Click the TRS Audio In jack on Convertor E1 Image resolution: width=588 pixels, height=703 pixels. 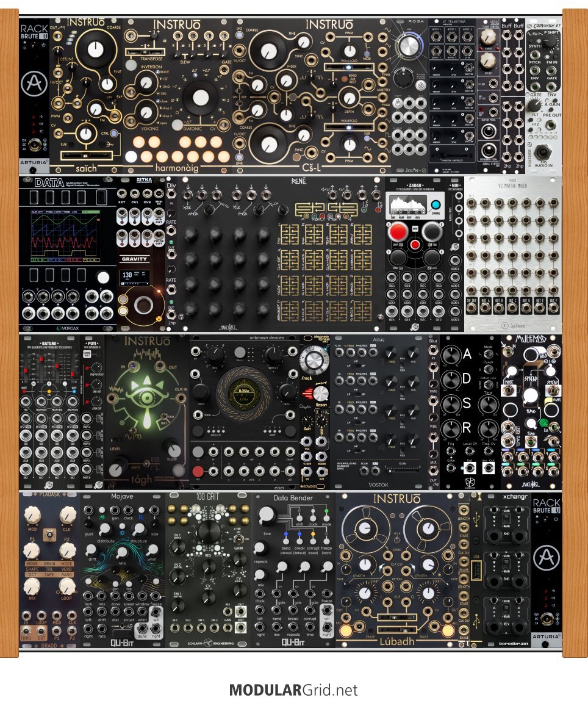pyautogui.click(x=543, y=151)
